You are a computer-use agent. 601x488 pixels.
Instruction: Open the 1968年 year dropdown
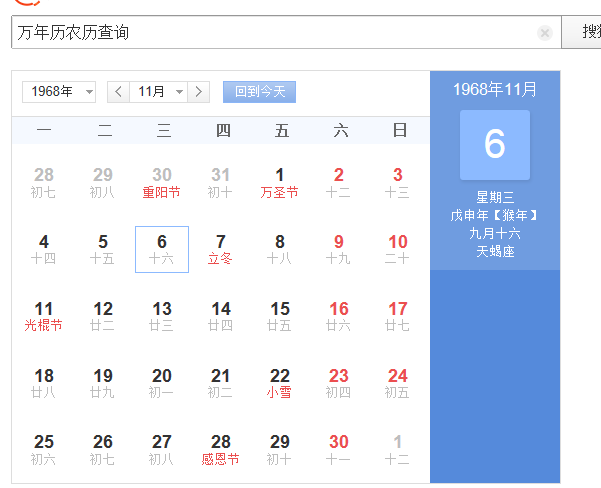[59, 92]
